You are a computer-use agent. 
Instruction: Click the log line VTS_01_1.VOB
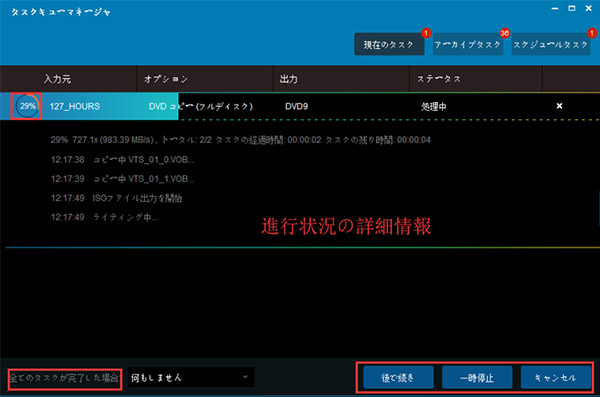(122, 179)
